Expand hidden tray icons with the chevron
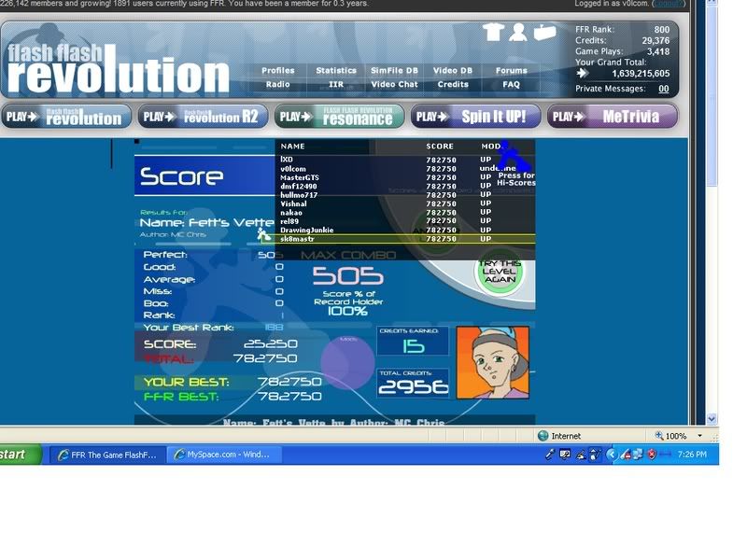Viewport: 747px width, 560px height. click(612, 455)
